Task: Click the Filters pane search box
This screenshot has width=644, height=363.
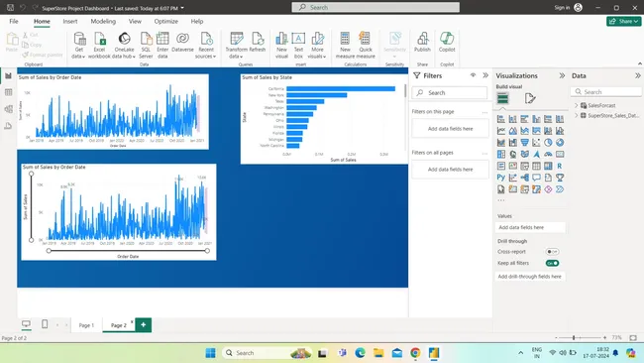Action: [450, 93]
